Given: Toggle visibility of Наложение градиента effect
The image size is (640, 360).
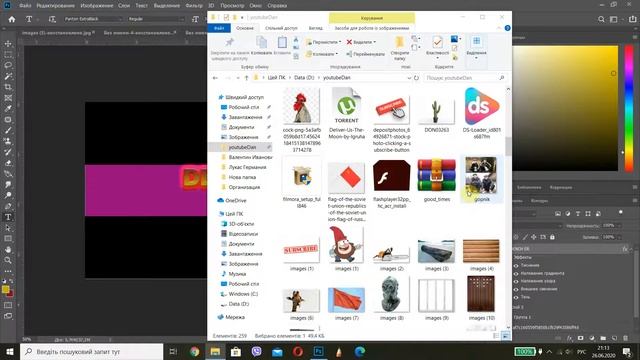Looking at the screenshot, I should (516, 273).
